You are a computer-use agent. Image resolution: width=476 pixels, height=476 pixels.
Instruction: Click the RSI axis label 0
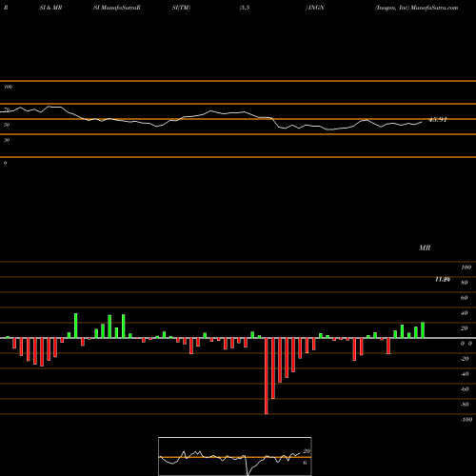coord(5,163)
